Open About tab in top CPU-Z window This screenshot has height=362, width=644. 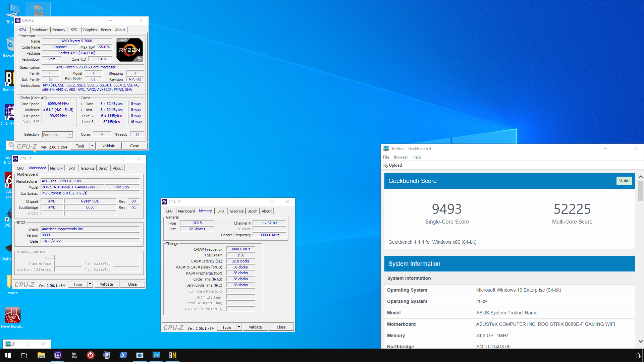120,30
